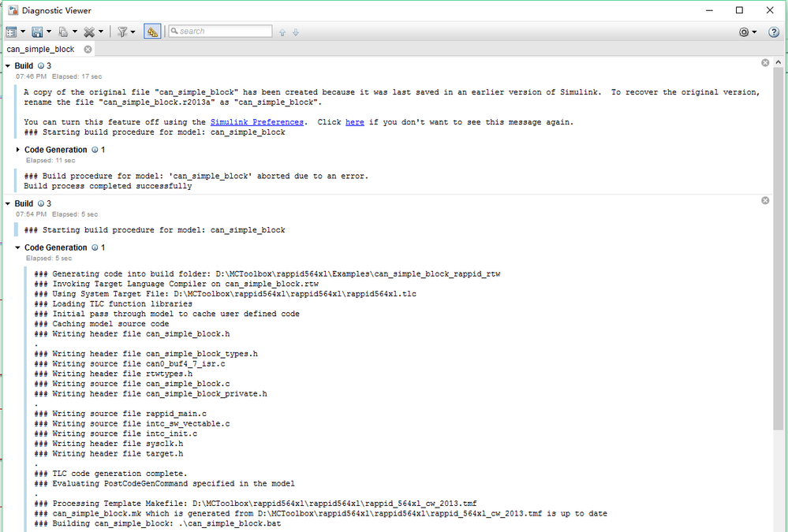The image size is (788, 532).
Task: Click the 'here' link to hide message
Action: [355, 122]
